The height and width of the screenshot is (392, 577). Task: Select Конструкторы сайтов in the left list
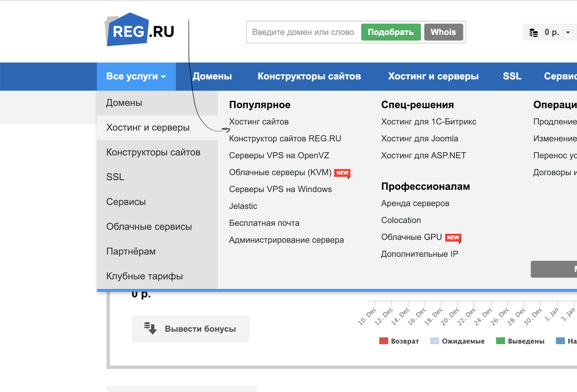point(157,152)
